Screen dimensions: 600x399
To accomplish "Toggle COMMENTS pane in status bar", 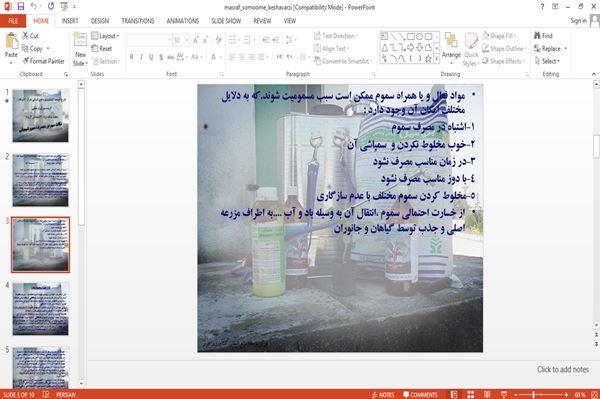I will pyautogui.click(x=420, y=394).
